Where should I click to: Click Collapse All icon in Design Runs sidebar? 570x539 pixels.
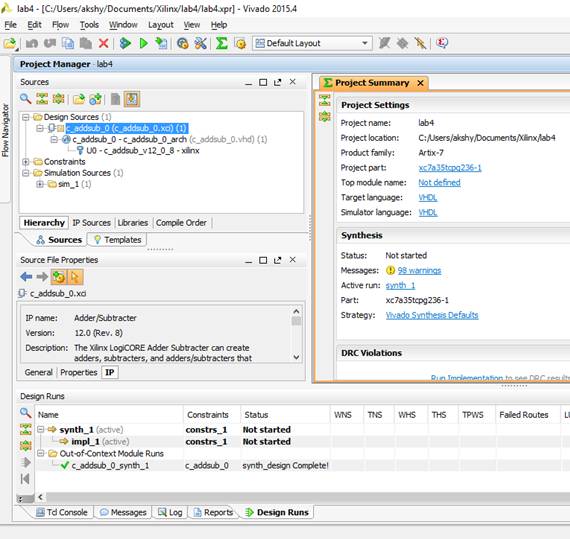click(x=25, y=429)
